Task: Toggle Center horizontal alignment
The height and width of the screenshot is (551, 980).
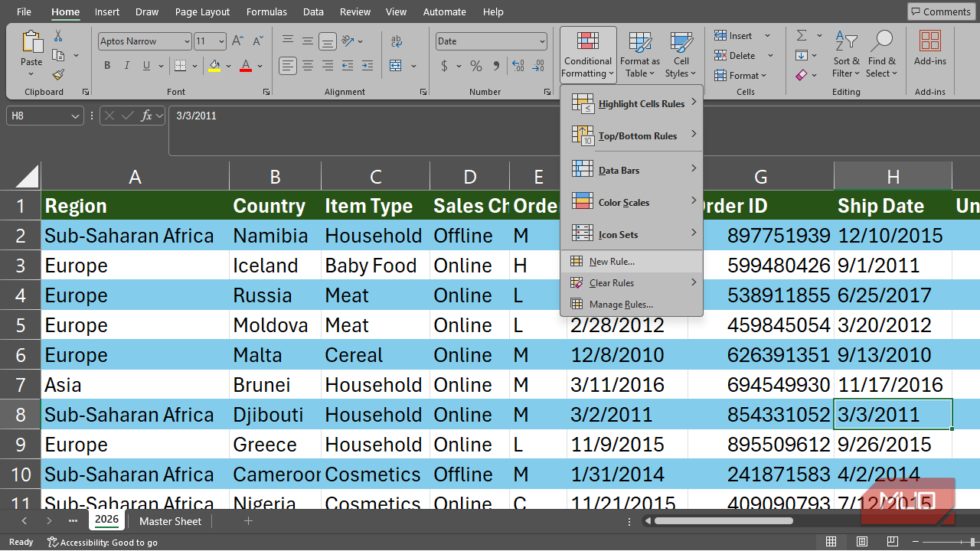Action: point(308,66)
